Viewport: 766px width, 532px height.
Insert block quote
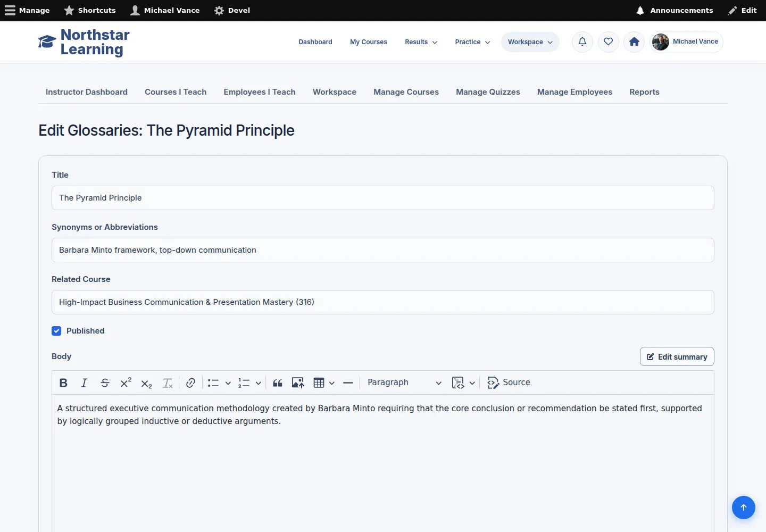click(277, 383)
